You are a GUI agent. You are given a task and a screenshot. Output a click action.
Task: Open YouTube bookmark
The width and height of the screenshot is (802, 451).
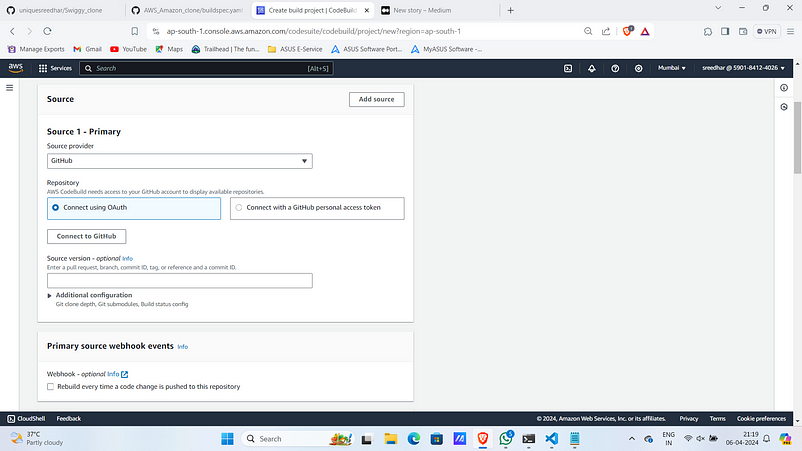coord(128,49)
